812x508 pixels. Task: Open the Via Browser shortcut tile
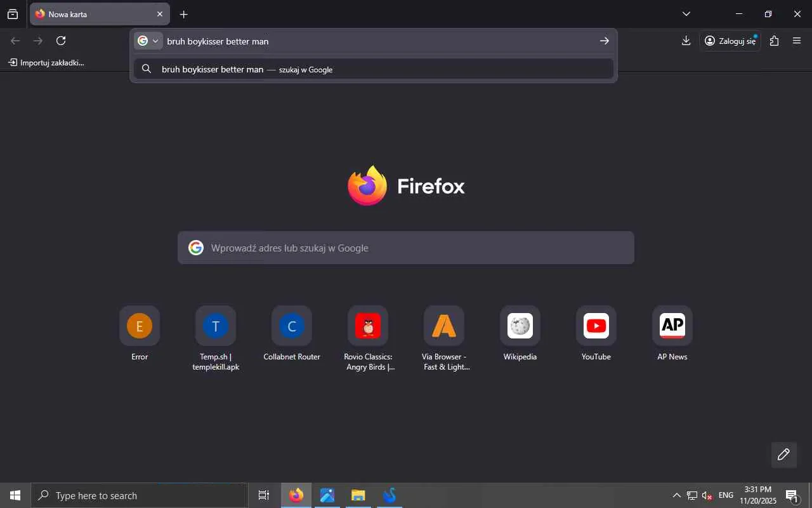[x=444, y=339]
